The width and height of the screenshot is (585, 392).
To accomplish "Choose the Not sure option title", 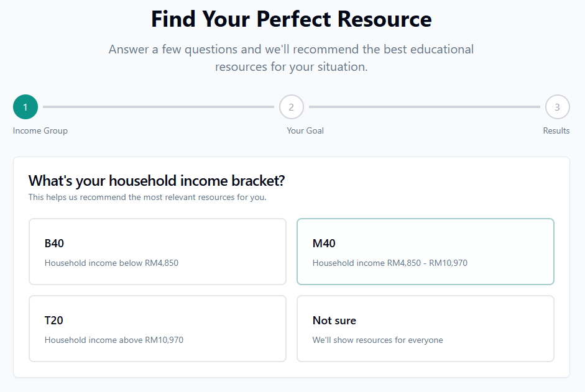I will tap(334, 321).
